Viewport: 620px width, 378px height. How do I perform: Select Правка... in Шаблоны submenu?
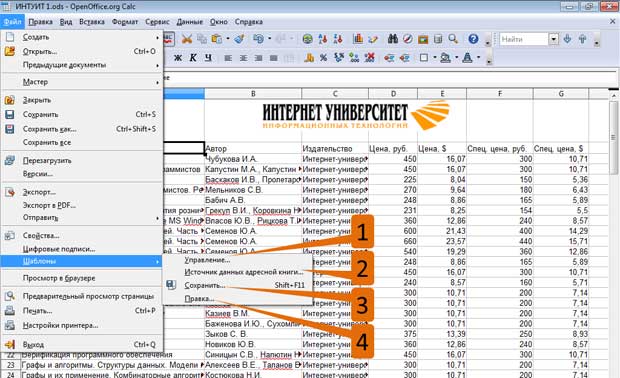(x=238, y=299)
